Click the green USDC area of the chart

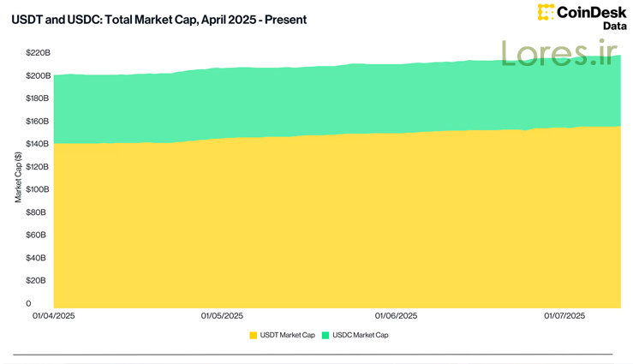[x=337, y=101]
